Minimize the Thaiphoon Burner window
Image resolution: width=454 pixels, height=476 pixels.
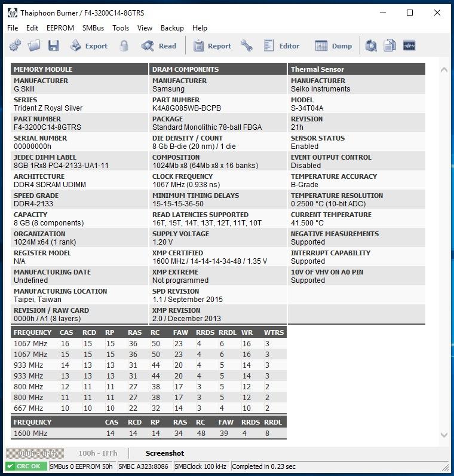coord(383,13)
